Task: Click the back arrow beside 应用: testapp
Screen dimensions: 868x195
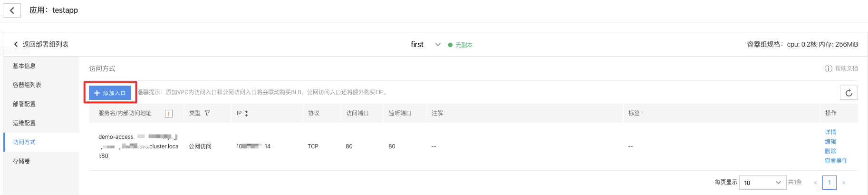Action: [12, 10]
